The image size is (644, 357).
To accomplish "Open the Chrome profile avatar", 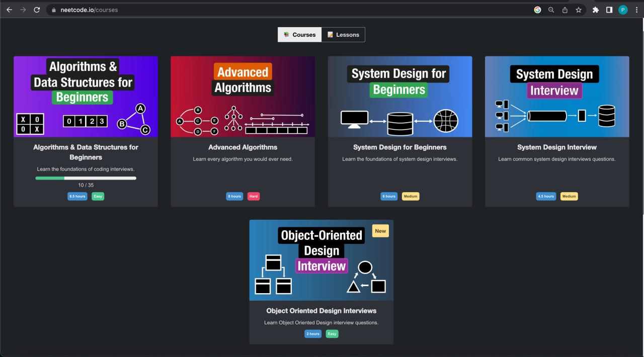I will pyautogui.click(x=623, y=10).
